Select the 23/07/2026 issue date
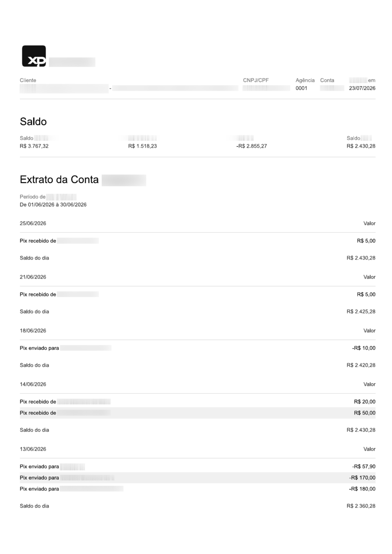The width and height of the screenshot is (392, 554). pos(362,88)
